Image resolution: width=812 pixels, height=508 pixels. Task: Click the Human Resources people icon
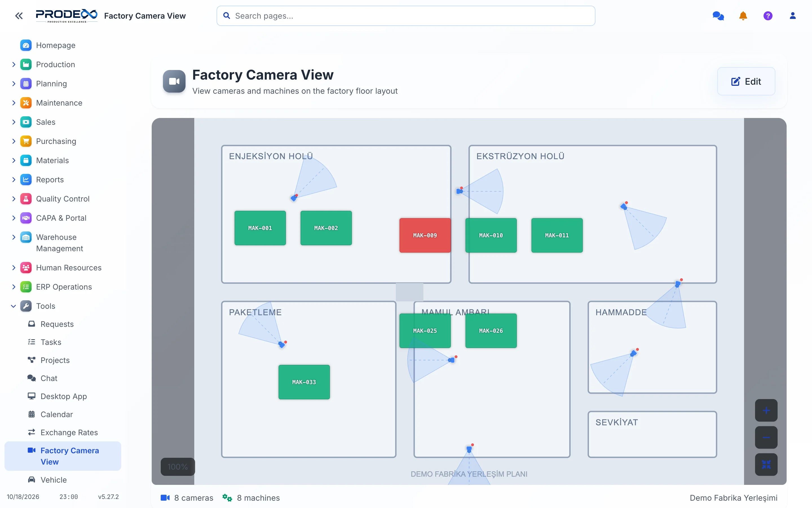tap(26, 268)
